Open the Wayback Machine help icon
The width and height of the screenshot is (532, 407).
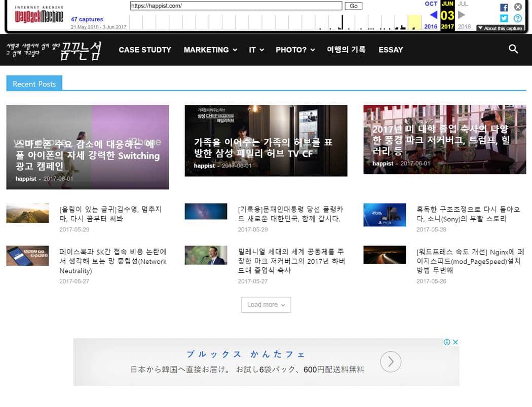[x=517, y=19]
